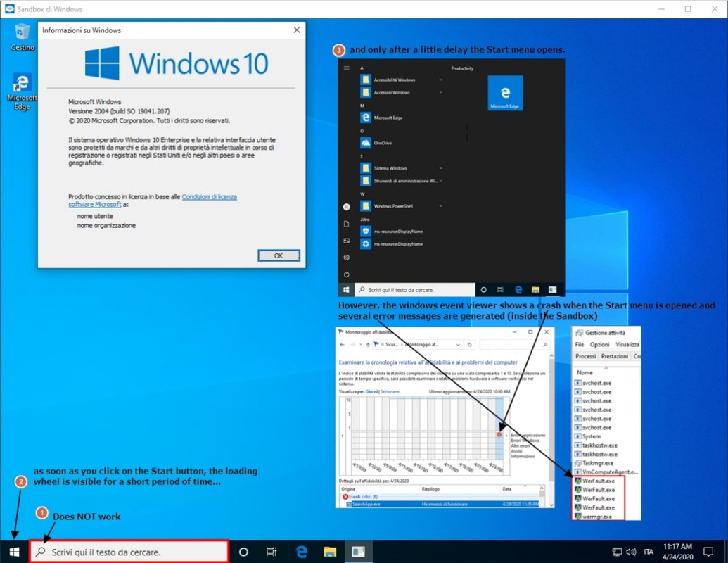
Task: Open Opzioni menu in Gestione attività
Action: click(599, 345)
